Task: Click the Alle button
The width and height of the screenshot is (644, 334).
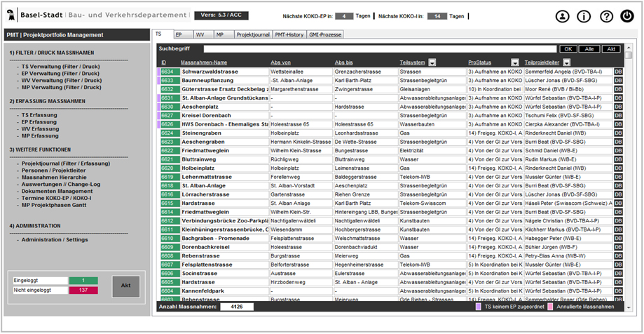Action: (589, 49)
